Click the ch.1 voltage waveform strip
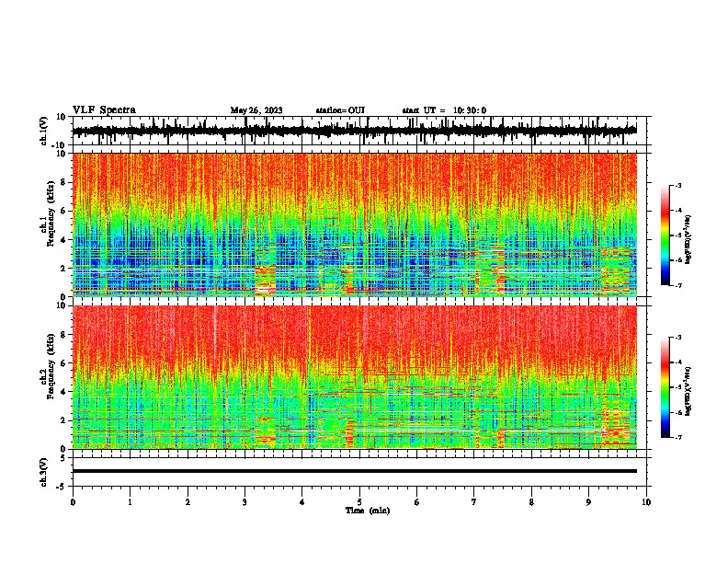The image size is (728, 563). tap(354, 131)
